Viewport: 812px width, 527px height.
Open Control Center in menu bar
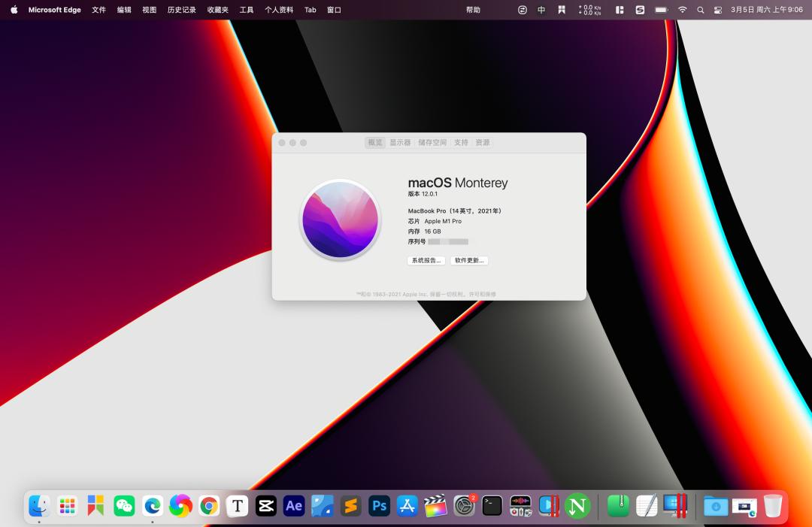(x=717, y=10)
